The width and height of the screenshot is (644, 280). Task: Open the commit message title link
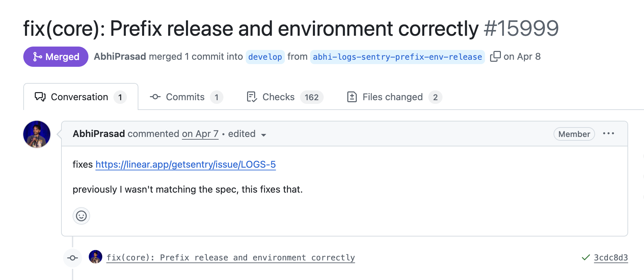pyautogui.click(x=231, y=258)
